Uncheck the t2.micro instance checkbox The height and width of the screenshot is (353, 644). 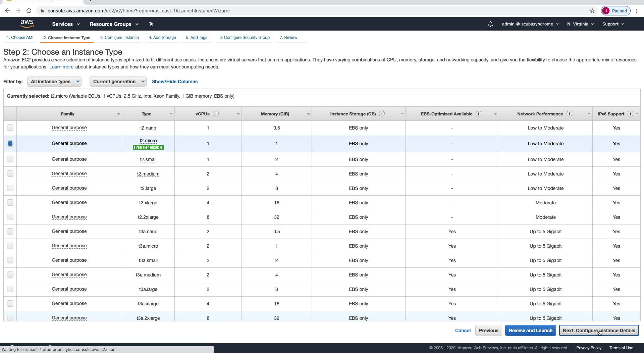pyautogui.click(x=10, y=144)
